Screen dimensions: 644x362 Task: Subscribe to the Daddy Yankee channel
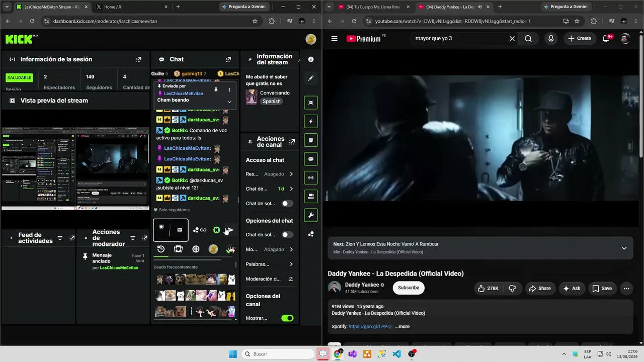tap(409, 288)
